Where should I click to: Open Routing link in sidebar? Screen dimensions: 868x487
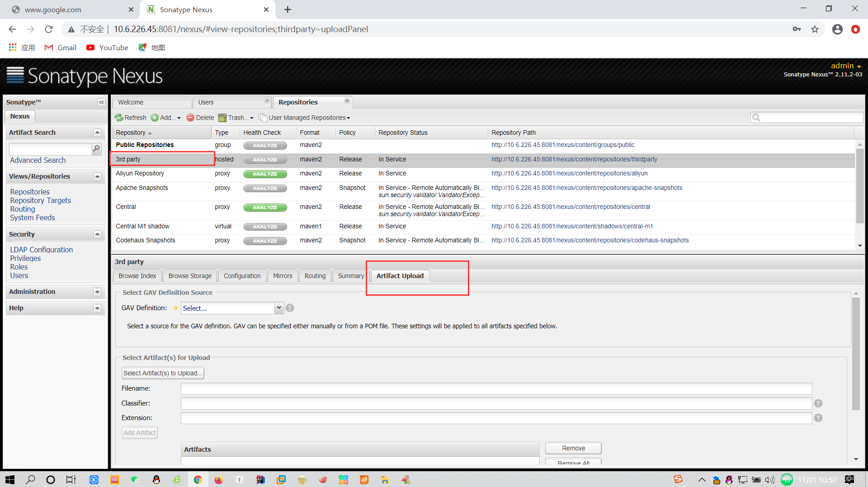23,209
